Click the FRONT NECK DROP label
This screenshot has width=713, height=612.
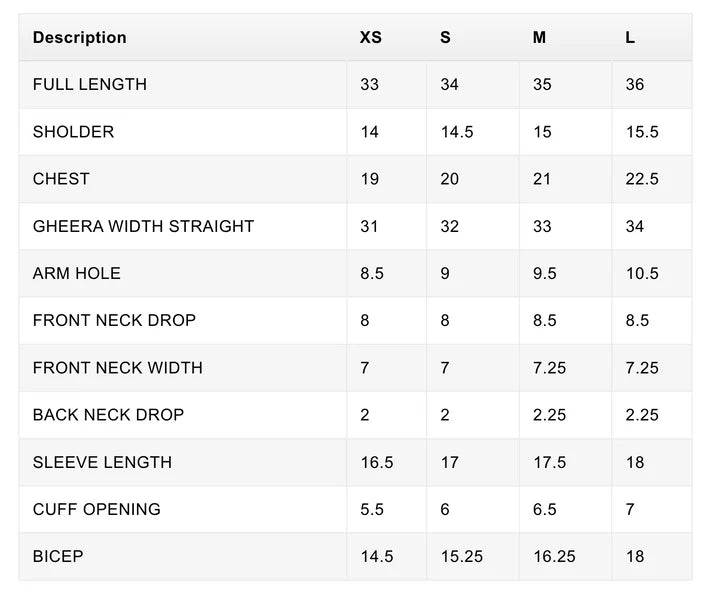point(114,321)
